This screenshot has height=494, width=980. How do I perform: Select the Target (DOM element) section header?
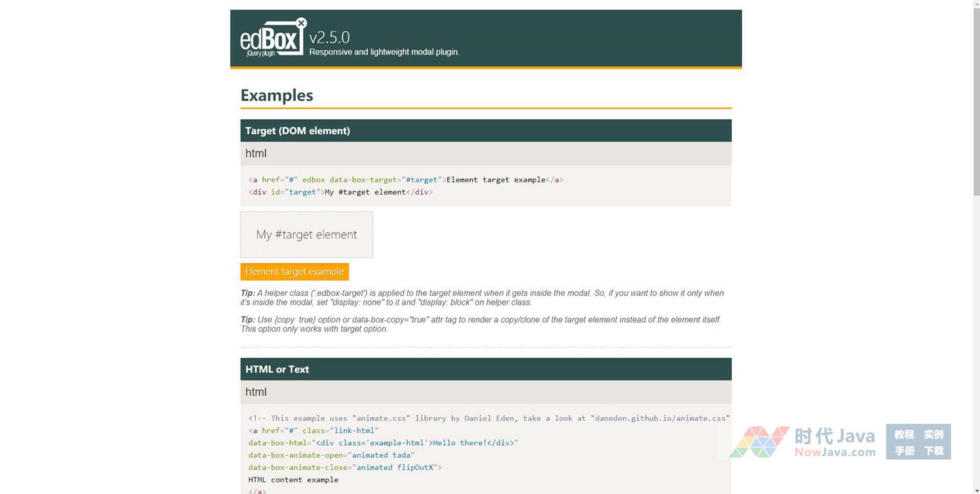point(486,131)
